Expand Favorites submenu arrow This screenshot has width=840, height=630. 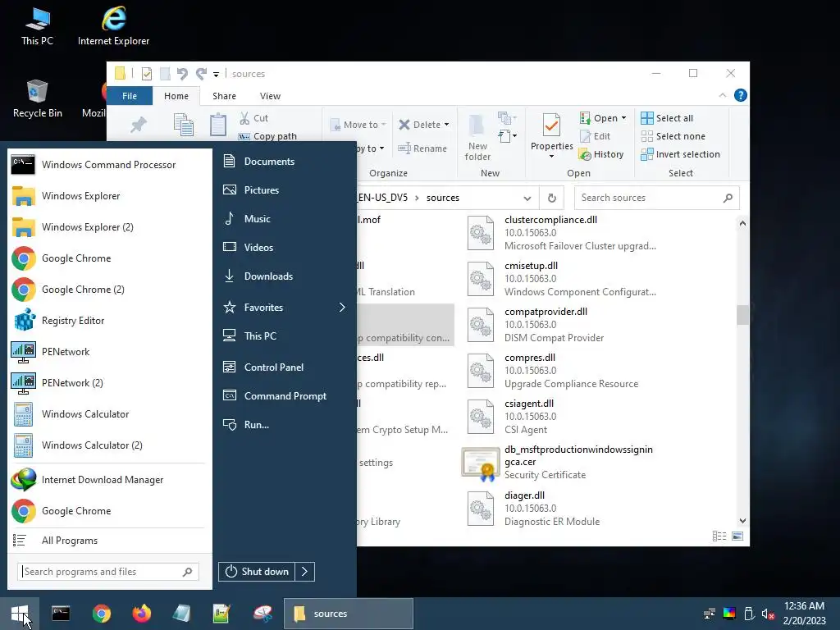coord(342,307)
